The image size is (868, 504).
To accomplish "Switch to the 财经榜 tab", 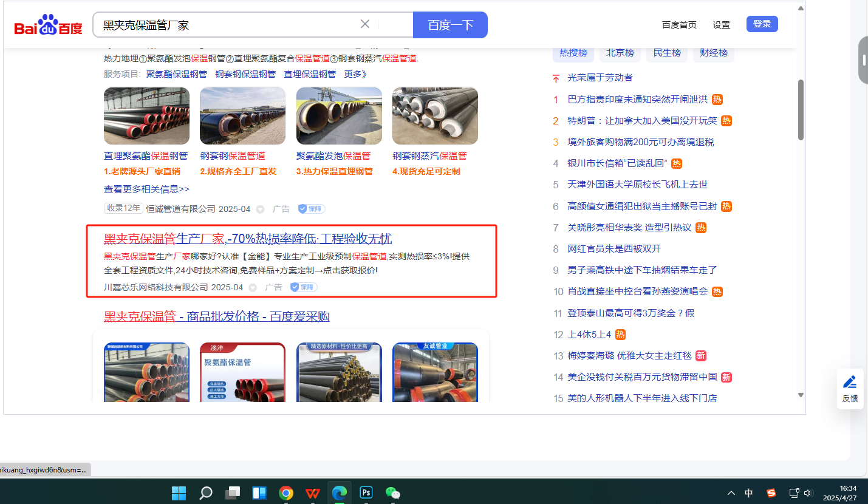I will [714, 53].
